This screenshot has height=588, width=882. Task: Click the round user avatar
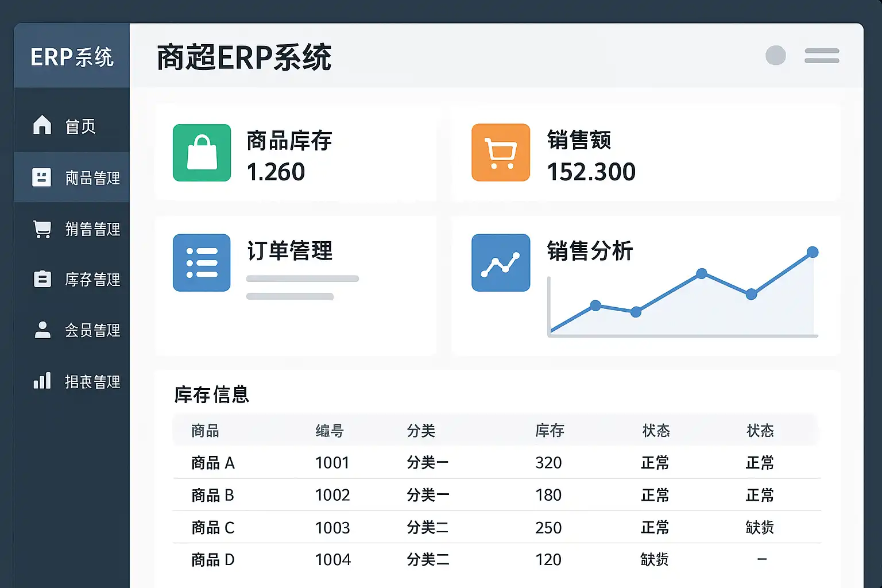tap(775, 56)
